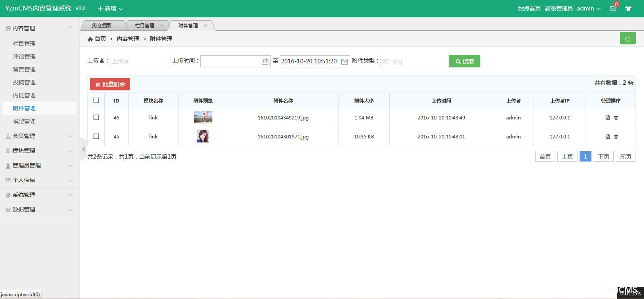Viewport: 644px width, 299px height.
Task: Delete attachment 46 via trash icon
Action: [x=616, y=118]
